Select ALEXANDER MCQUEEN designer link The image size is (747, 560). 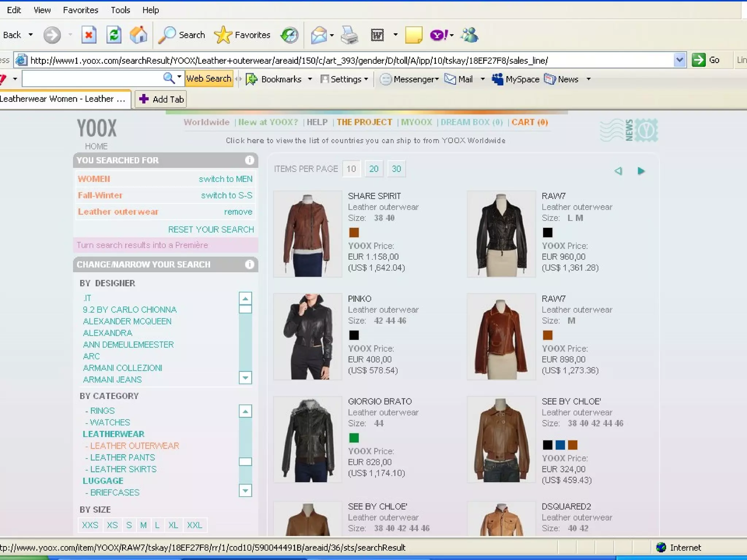127,321
